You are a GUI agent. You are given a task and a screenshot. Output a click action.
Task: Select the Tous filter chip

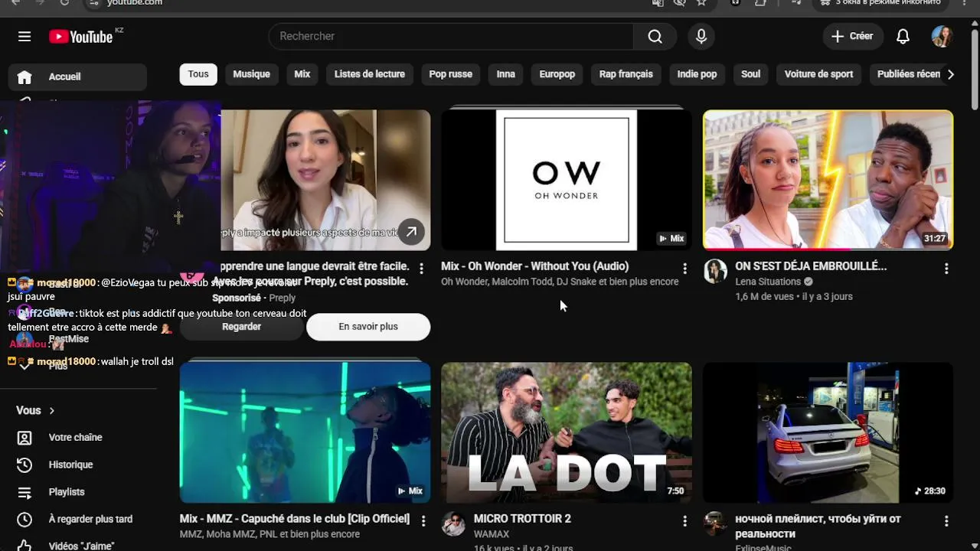point(198,74)
